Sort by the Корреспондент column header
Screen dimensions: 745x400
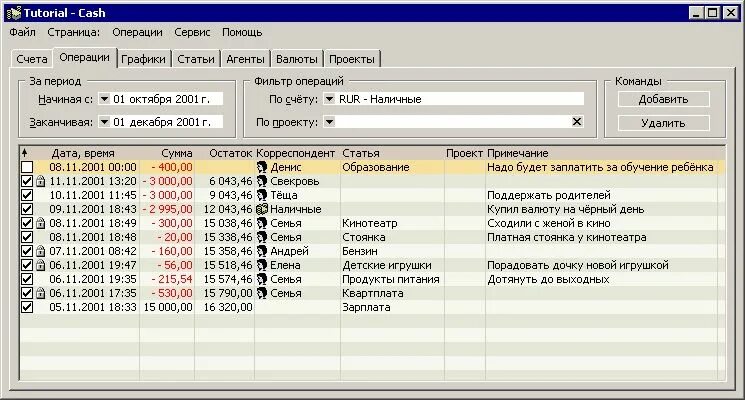[296, 153]
